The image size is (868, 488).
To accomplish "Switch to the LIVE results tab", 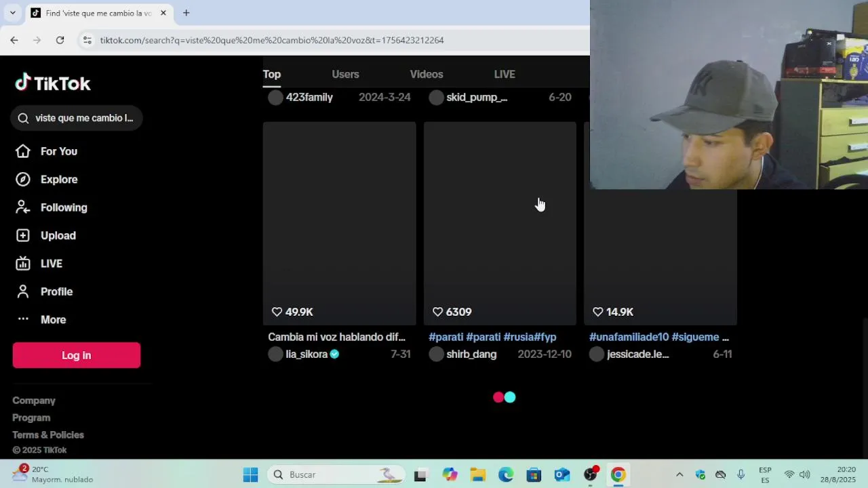I will (x=505, y=74).
